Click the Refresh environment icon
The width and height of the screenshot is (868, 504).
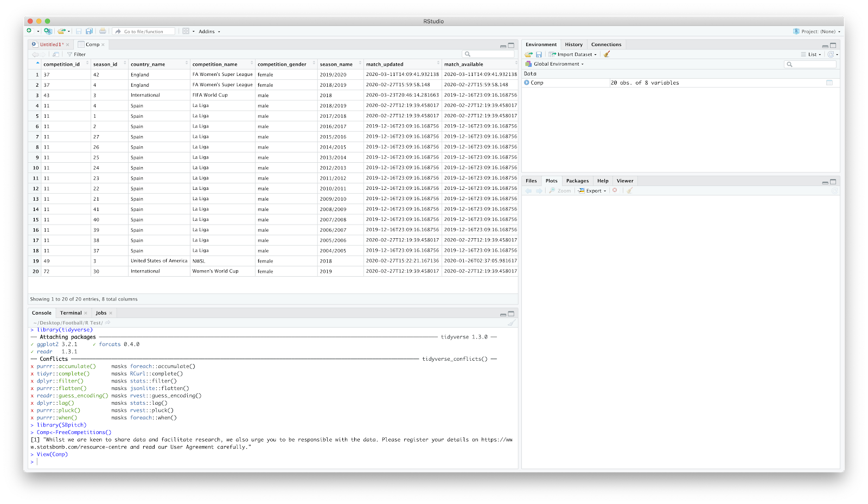coord(830,54)
